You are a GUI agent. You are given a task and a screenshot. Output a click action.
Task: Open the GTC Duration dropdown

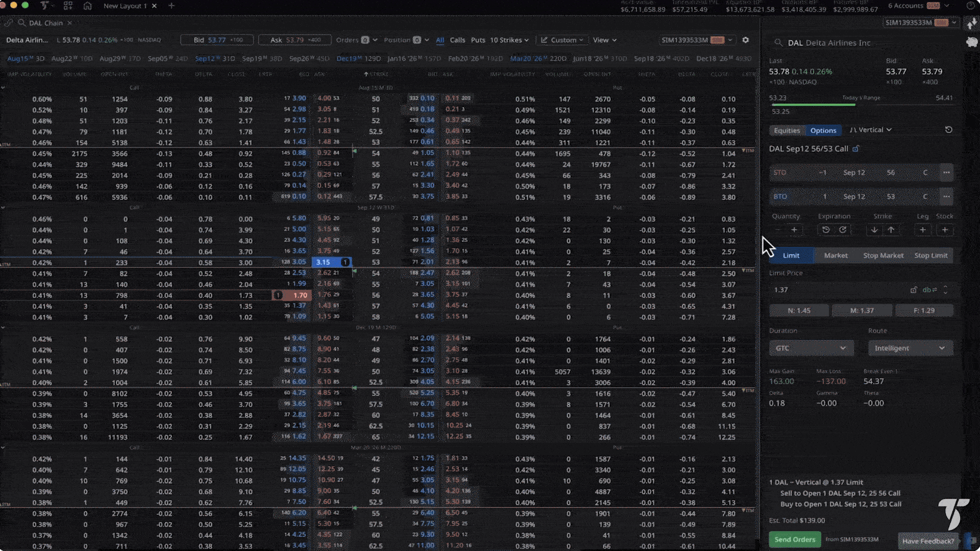coord(811,348)
